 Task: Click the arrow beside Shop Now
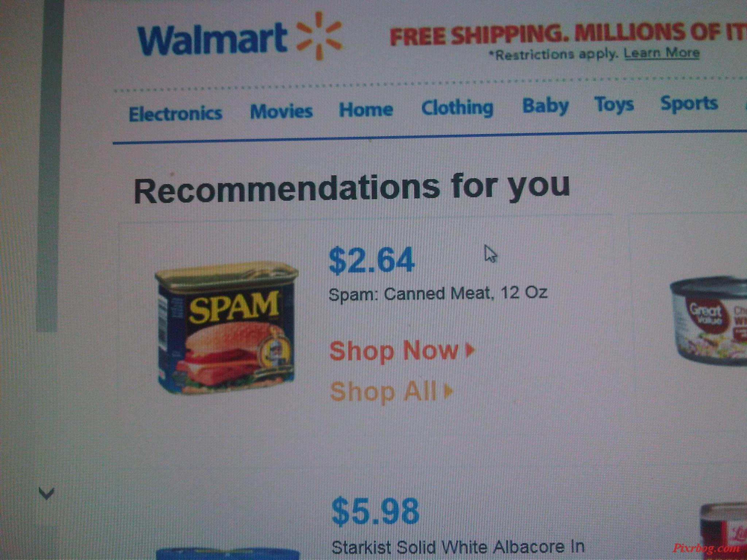pyautogui.click(x=471, y=350)
